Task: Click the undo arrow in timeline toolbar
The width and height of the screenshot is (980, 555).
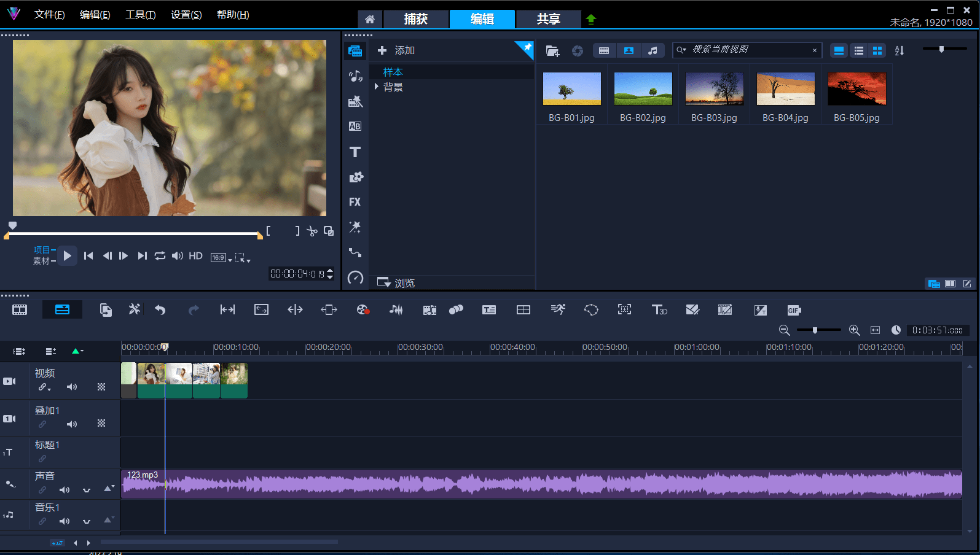Action: (160, 310)
